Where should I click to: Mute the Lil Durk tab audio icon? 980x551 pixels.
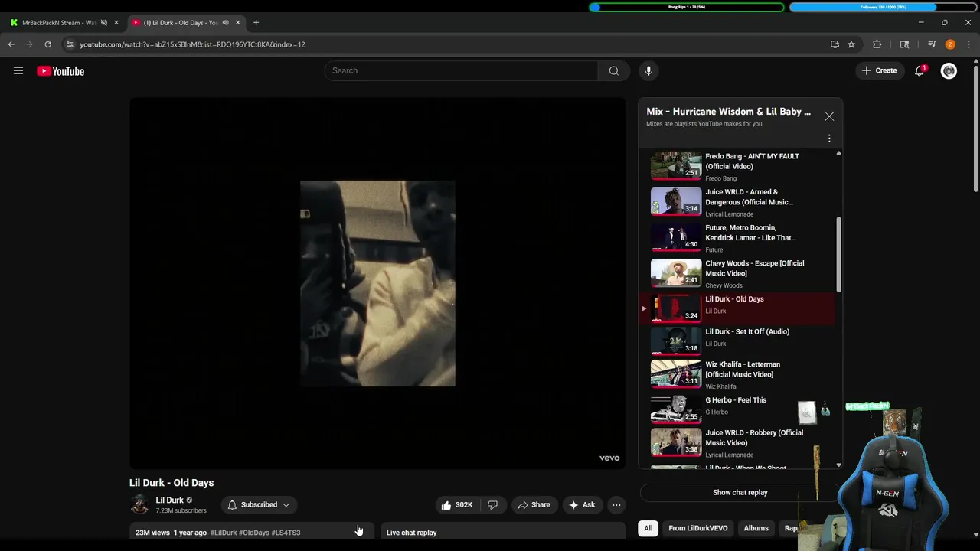225,23
